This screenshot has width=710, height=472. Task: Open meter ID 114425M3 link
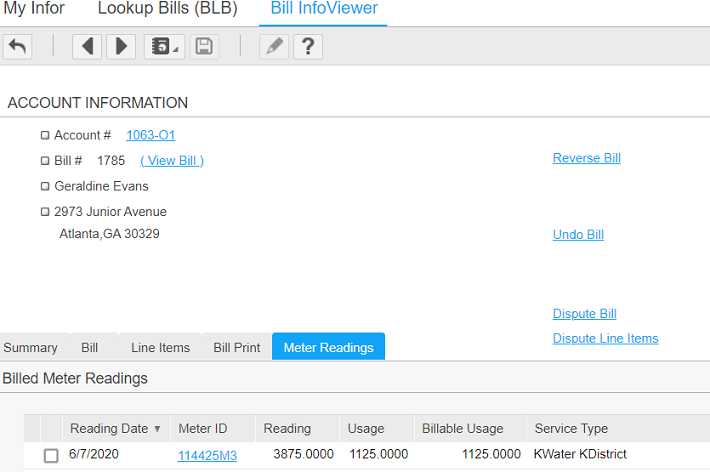207,455
